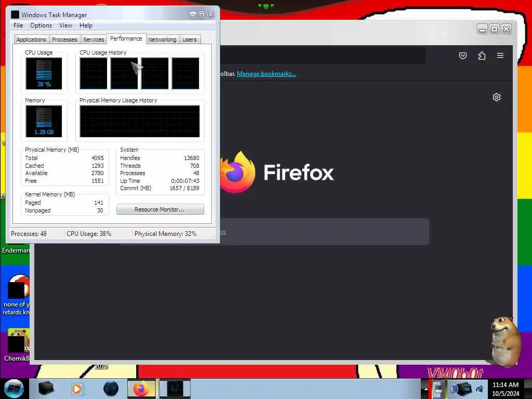This screenshot has height=399, width=532.
Task: Open the Firefox hamburger application menu
Action: 500,56
